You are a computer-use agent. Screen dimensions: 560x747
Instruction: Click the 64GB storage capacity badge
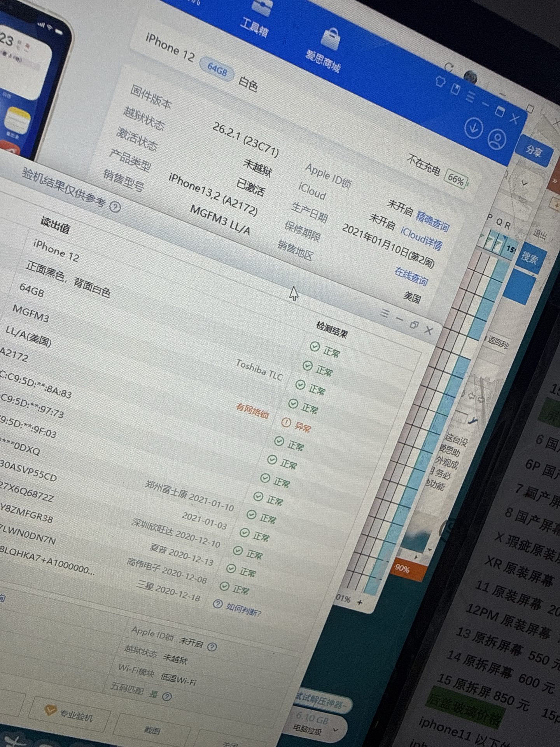tap(217, 70)
